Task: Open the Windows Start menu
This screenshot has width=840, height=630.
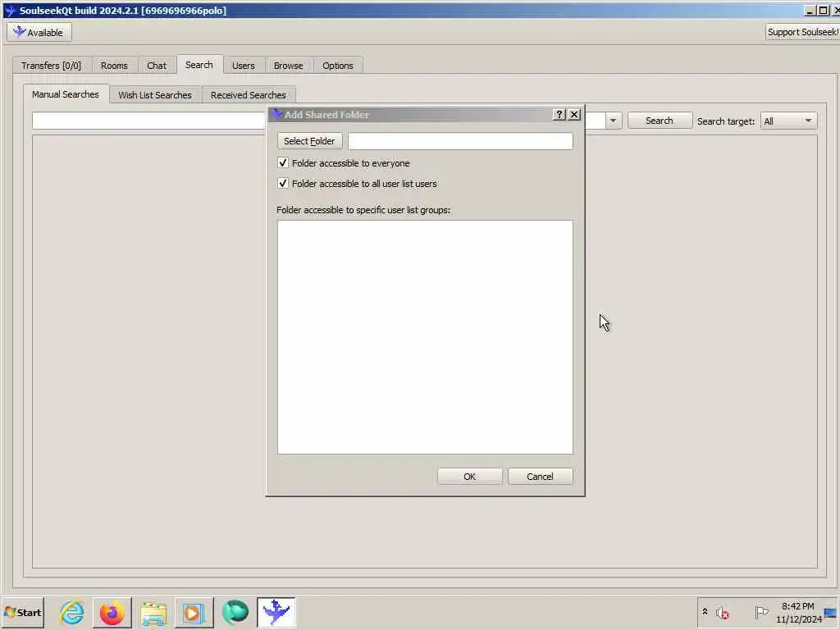Action: click(x=22, y=612)
